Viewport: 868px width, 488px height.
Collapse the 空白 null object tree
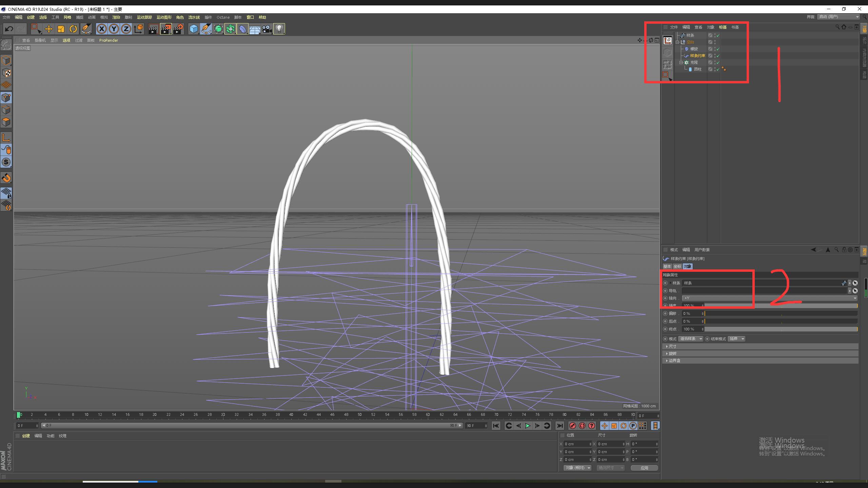pos(677,42)
